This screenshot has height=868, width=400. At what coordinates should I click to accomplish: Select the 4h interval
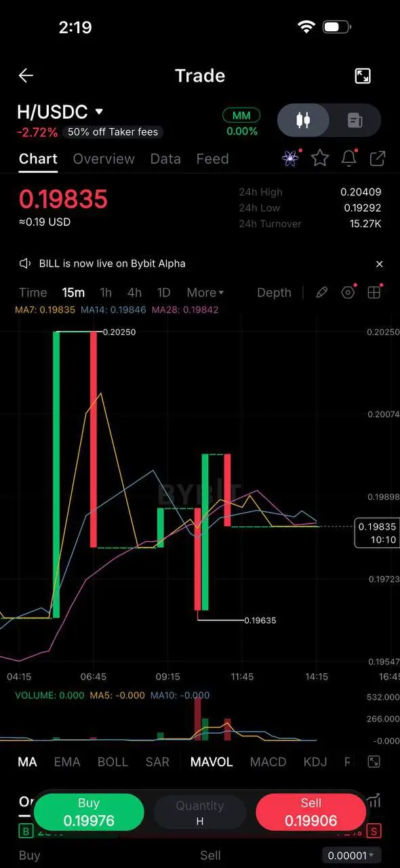tap(134, 293)
